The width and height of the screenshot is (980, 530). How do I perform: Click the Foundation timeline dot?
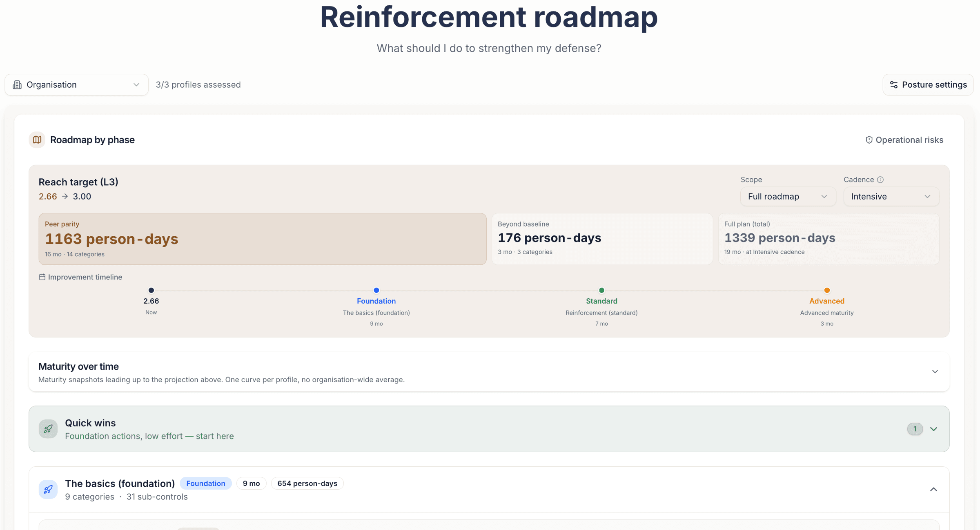376,290
